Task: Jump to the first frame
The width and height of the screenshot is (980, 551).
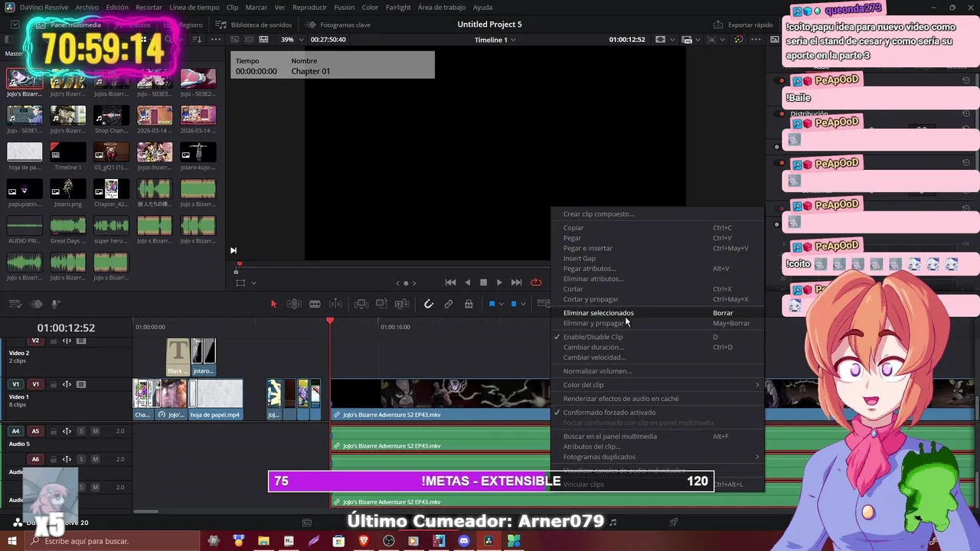Action: pyautogui.click(x=450, y=282)
